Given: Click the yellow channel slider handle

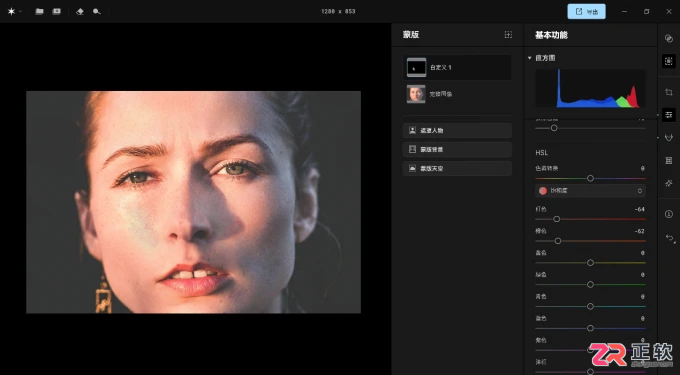Looking at the screenshot, I should click(590, 263).
